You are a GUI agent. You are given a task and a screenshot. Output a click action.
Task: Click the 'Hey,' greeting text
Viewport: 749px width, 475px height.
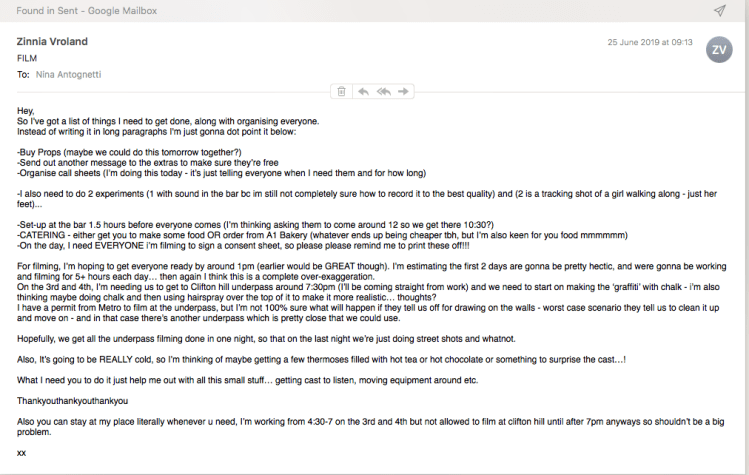pyautogui.click(x=26, y=110)
